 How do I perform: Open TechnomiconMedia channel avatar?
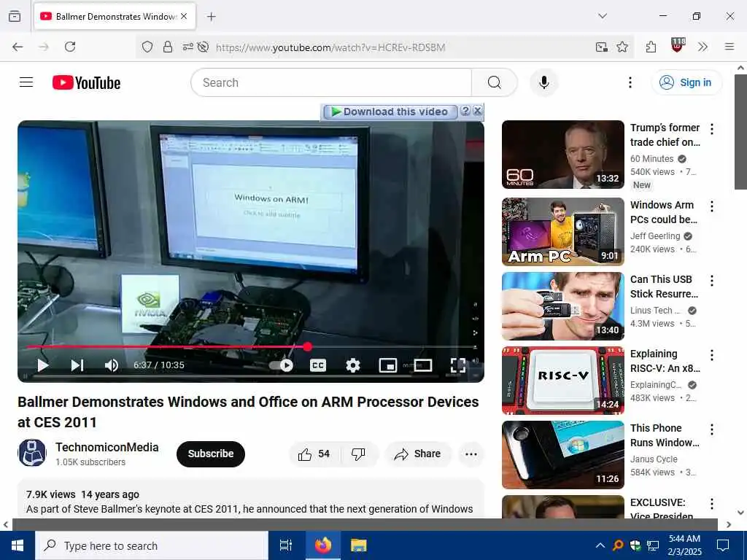[x=32, y=453]
